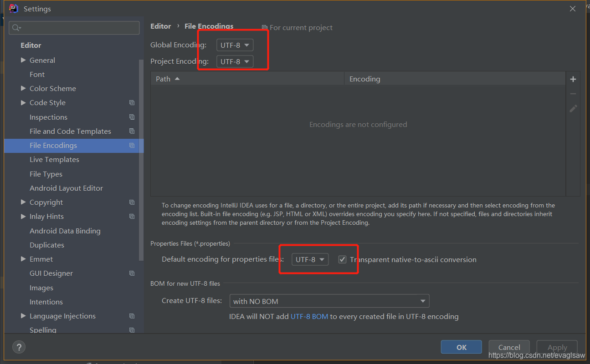
Task: Click project-level icon next to Spelling
Action: pos(132,330)
